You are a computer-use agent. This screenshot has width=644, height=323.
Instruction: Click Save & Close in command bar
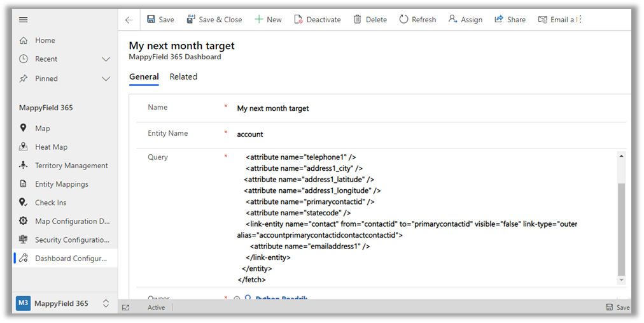click(x=214, y=20)
